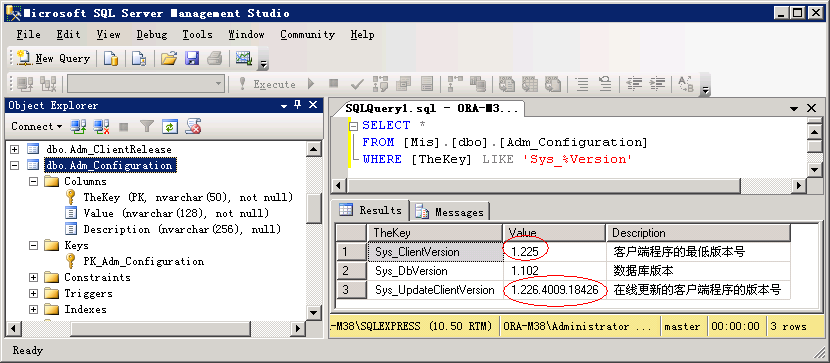Image resolution: width=830 pixels, height=363 pixels.
Task: Click the Description column header in results
Action: pyautogui.click(x=698, y=232)
